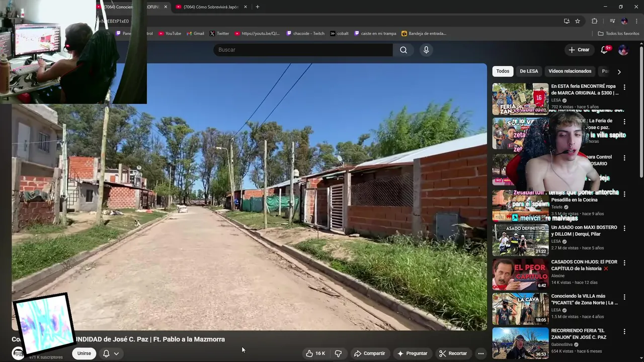Open more actions ellipsis below the video
This screenshot has height=362, width=644.
point(481,353)
